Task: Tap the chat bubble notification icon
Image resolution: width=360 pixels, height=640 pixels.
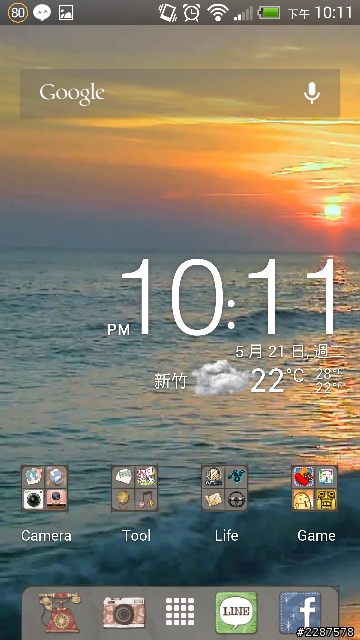Action: (x=42, y=13)
